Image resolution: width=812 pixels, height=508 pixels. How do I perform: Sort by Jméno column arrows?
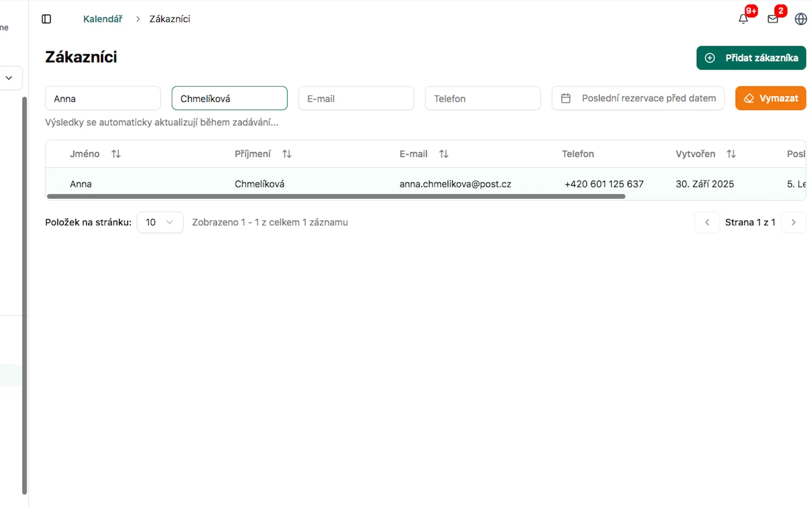pos(116,154)
